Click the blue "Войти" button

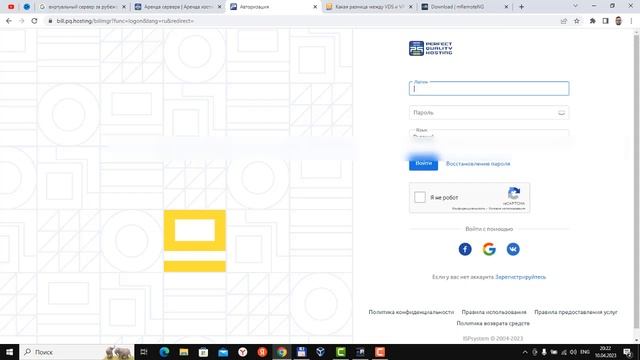coord(423,163)
